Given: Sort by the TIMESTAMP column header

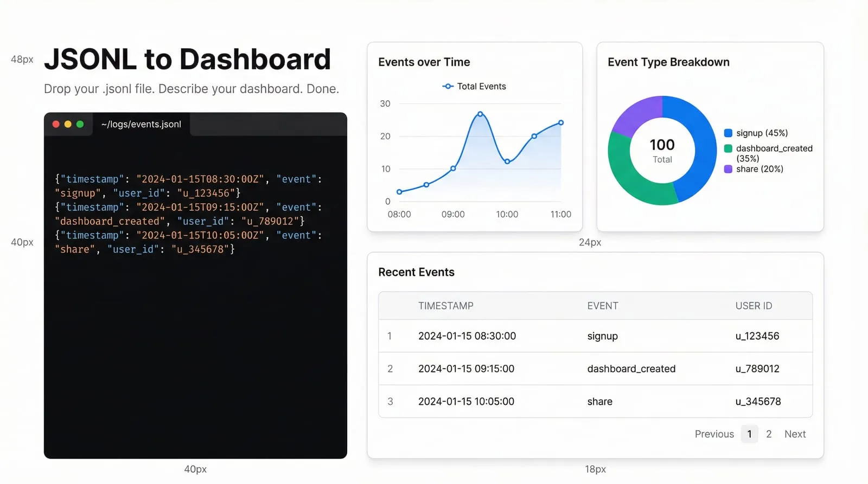Looking at the screenshot, I should [x=446, y=306].
